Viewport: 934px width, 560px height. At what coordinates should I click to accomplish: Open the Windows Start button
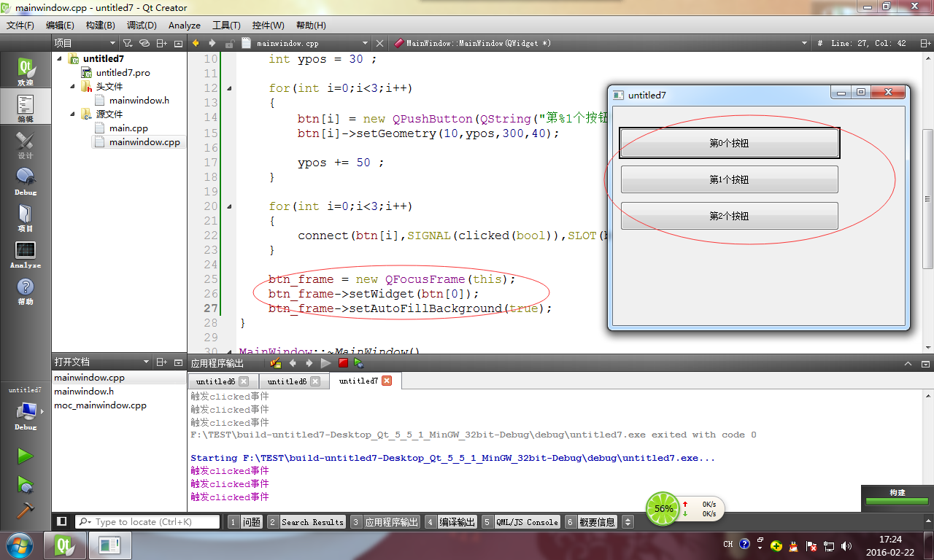18,544
